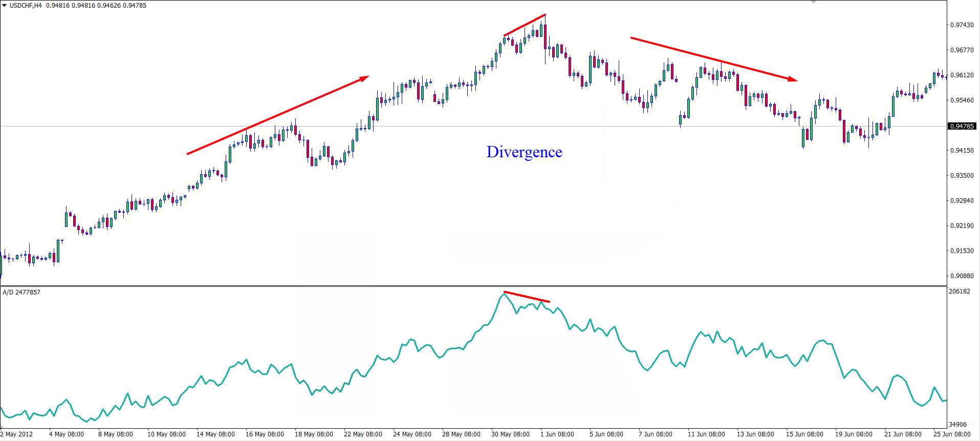Click the arrowhead of the rising red trend arrow
The image size is (980, 441).
(364, 78)
